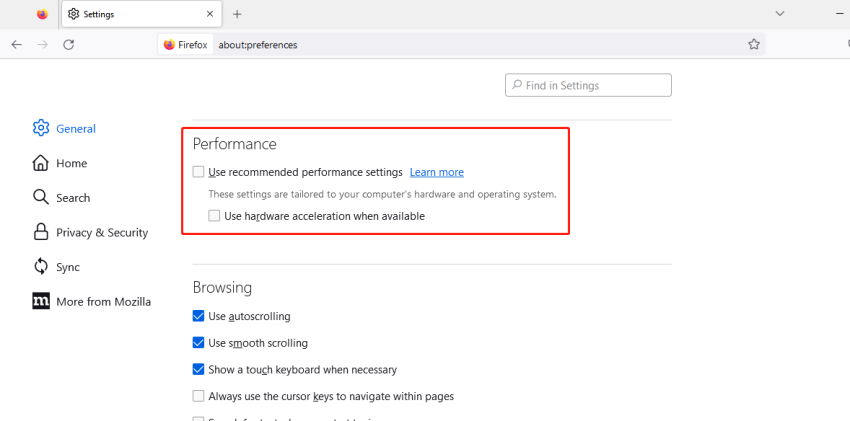Select the Settings tab

[x=140, y=14]
